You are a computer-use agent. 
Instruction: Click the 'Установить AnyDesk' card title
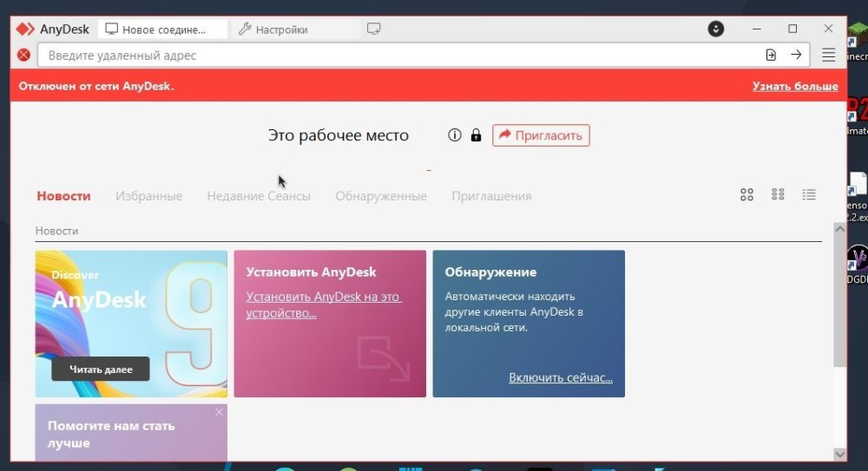tap(311, 271)
